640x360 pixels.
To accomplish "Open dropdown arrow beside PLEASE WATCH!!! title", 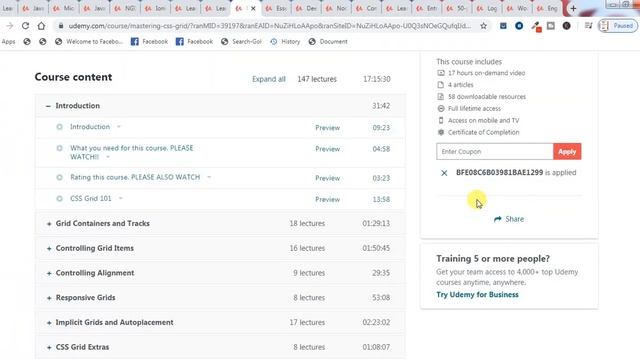I will (x=108, y=157).
